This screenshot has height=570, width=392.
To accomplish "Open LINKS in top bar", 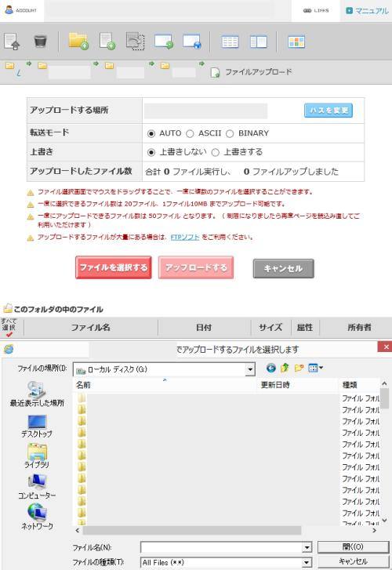I will point(316,10).
